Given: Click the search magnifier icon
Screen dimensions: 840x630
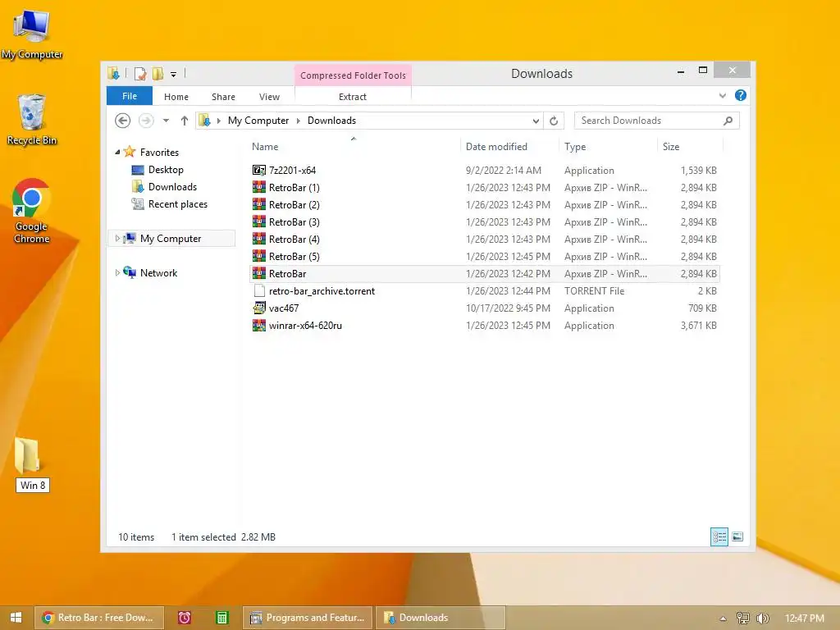Looking at the screenshot, I should 728,121.
